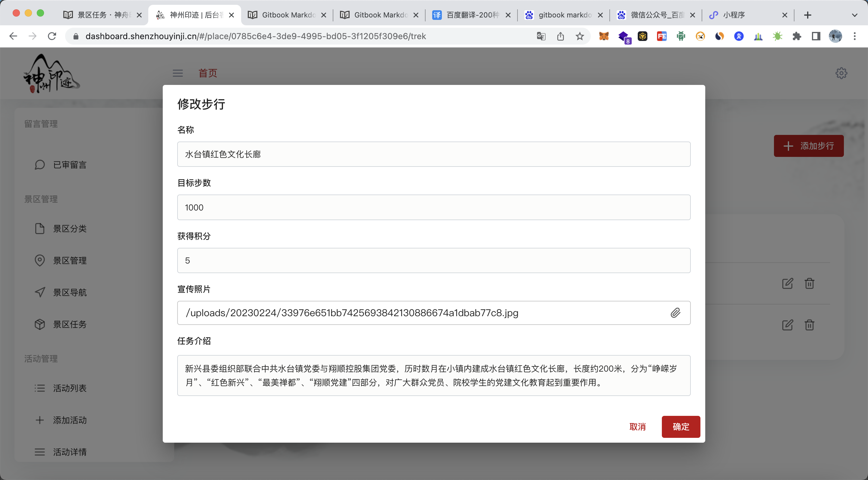Open the browser tab overflow chevron
The width and height of the screenshot is (868, 480).
[x=854, y=15]
